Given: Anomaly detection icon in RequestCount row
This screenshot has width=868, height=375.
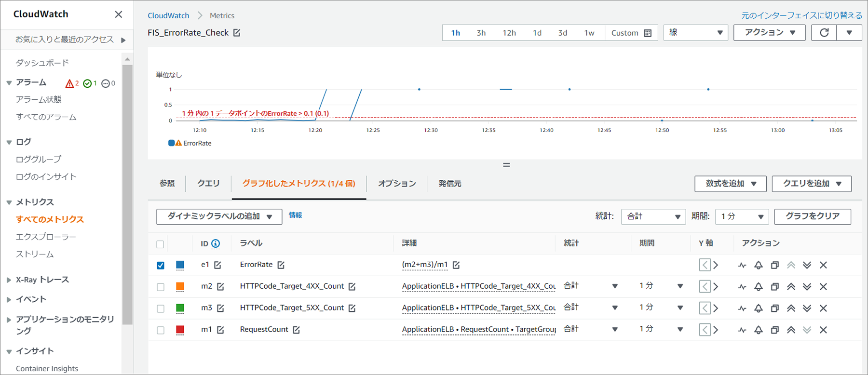Looking at the screenshot, I should point(742,330).
